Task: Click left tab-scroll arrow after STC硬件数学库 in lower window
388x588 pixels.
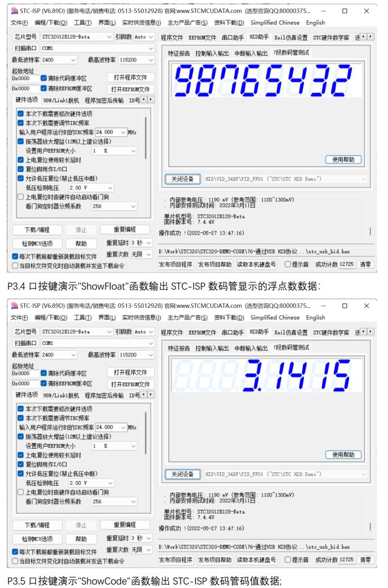Action: [x=364, y=332]
